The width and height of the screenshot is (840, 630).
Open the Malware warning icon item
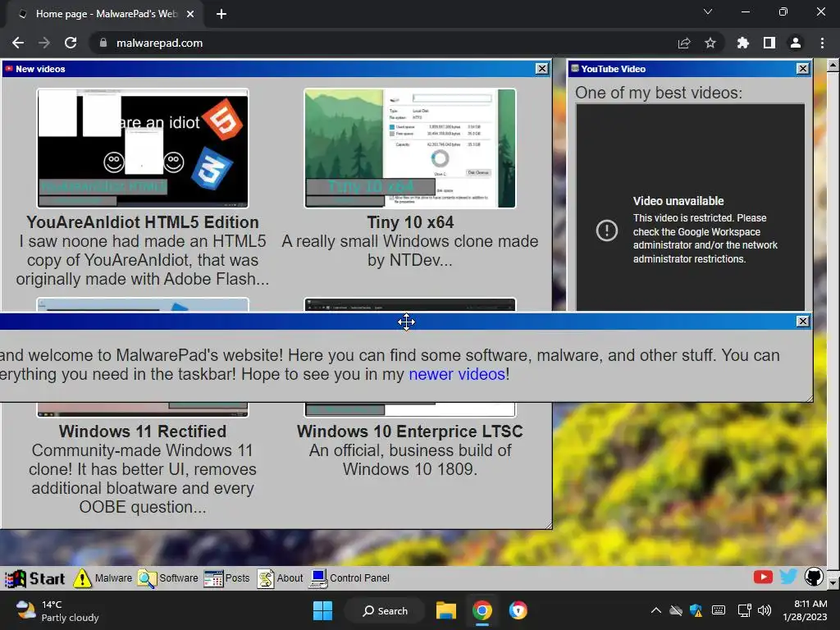tap(103, 578)
